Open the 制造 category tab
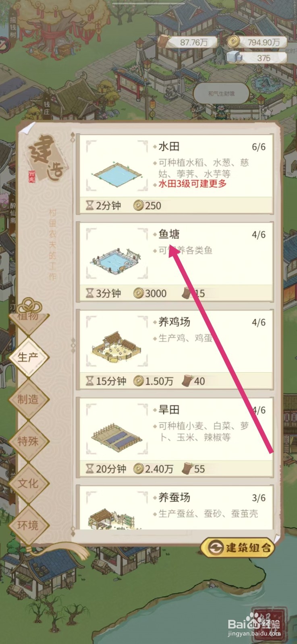This screenshot has width=297, height=644. click(29, 399)
